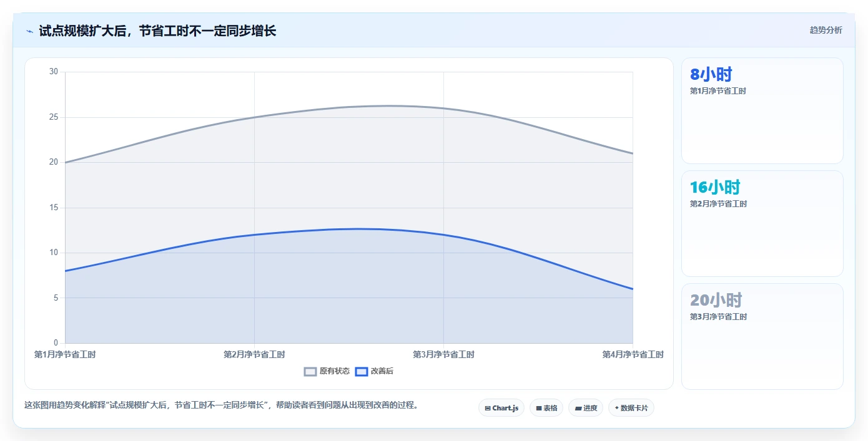This screenshot has width=868, height=441.
Task: Click the 趋势分析 label in the header
Action: pyautogui.click(x=826, y=30)
